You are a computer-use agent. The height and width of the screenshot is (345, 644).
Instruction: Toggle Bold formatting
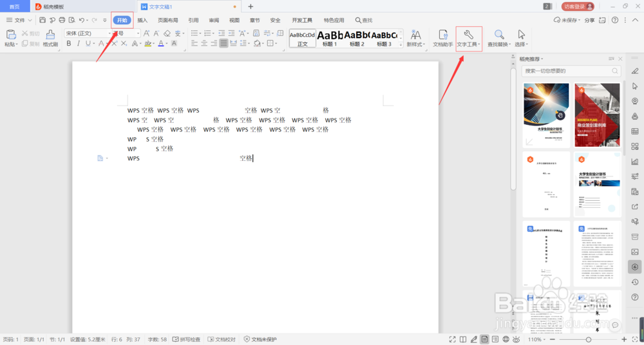coord(69,44)
